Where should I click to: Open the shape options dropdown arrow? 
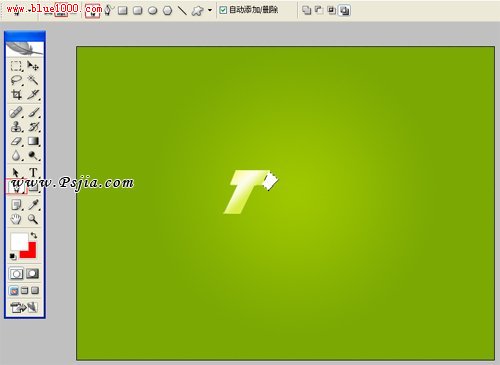tap(210, 10)
